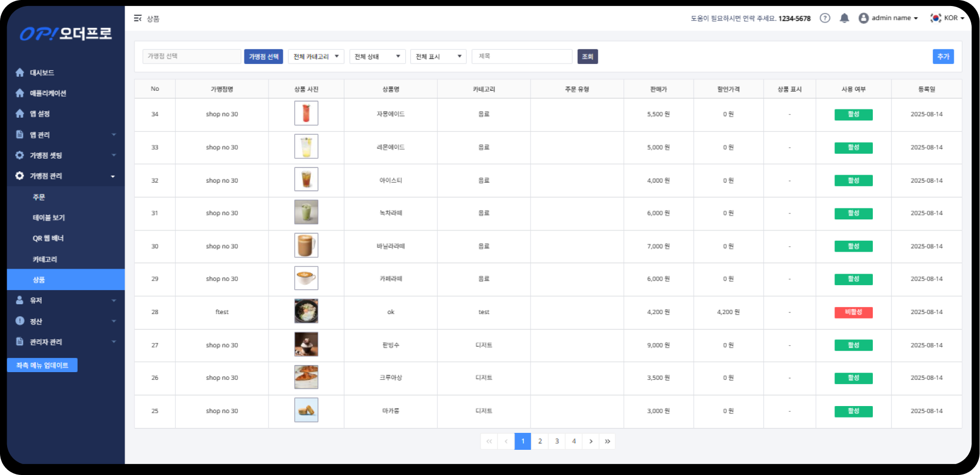The image size is (980, 475).
Task: Open the 'ok' product thumbnail
Action: (x=306, y=311)
